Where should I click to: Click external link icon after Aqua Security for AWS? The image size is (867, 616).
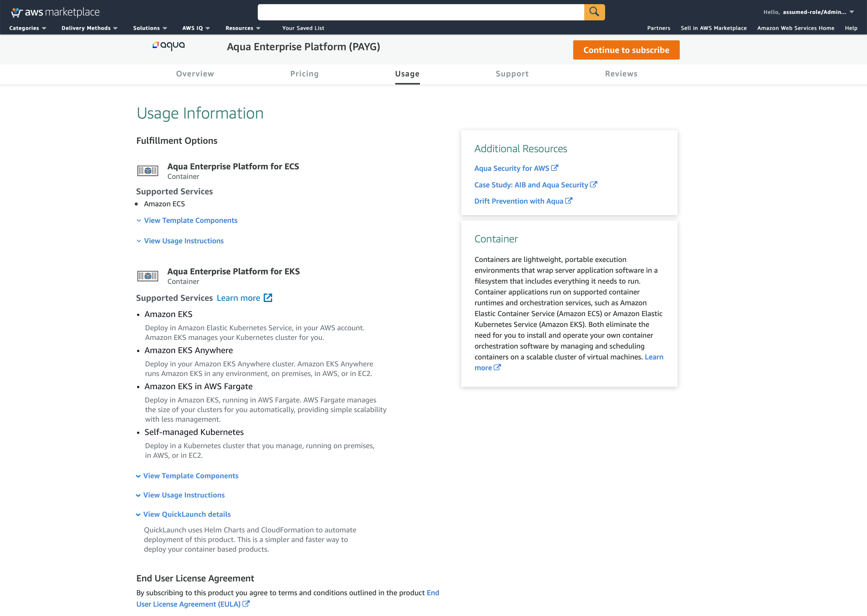coord(555,168)
